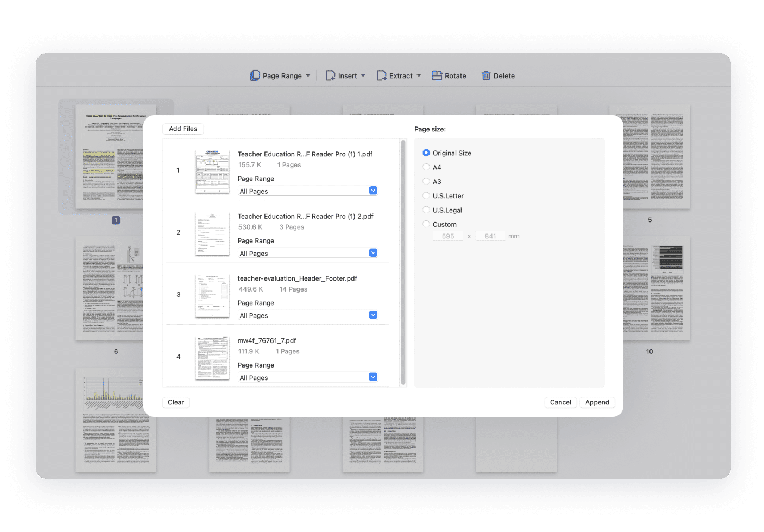Screen dimensions: 764x532
Task: Open Page Range dropdown for teacher-evaluation file
Action: click(x=373, y=315)
